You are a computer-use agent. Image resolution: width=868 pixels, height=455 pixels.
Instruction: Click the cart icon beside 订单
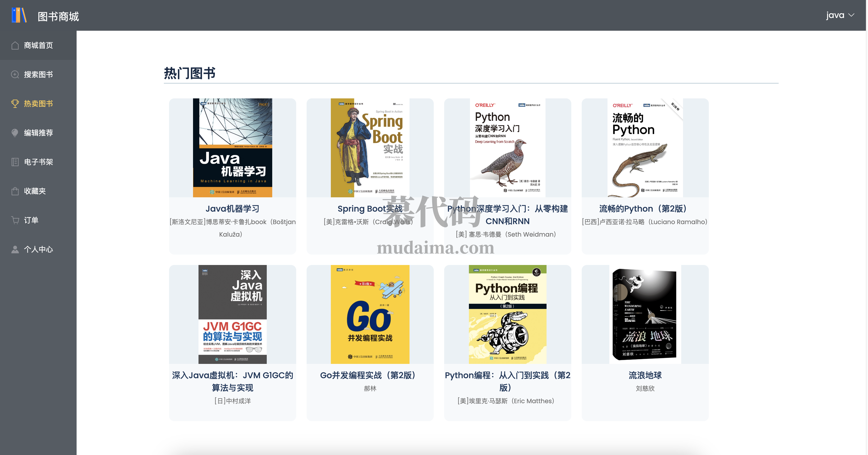(x=15, y=220)
